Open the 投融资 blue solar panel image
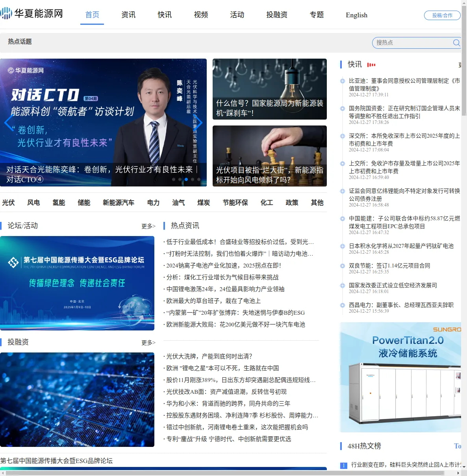 click(x=77, y=400)
